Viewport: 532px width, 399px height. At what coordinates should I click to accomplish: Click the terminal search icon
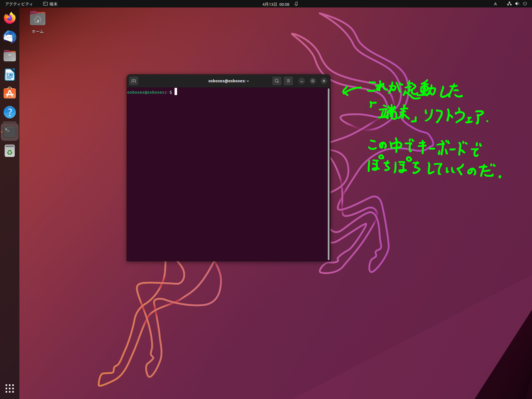pyautogui.click(x=277, y=81)
